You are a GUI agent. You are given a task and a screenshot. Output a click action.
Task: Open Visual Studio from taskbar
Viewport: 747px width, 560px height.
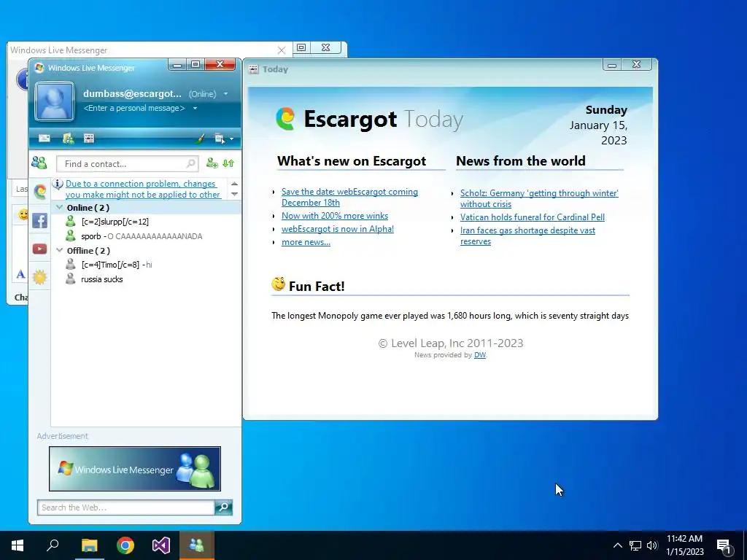[x=161, y=545]
